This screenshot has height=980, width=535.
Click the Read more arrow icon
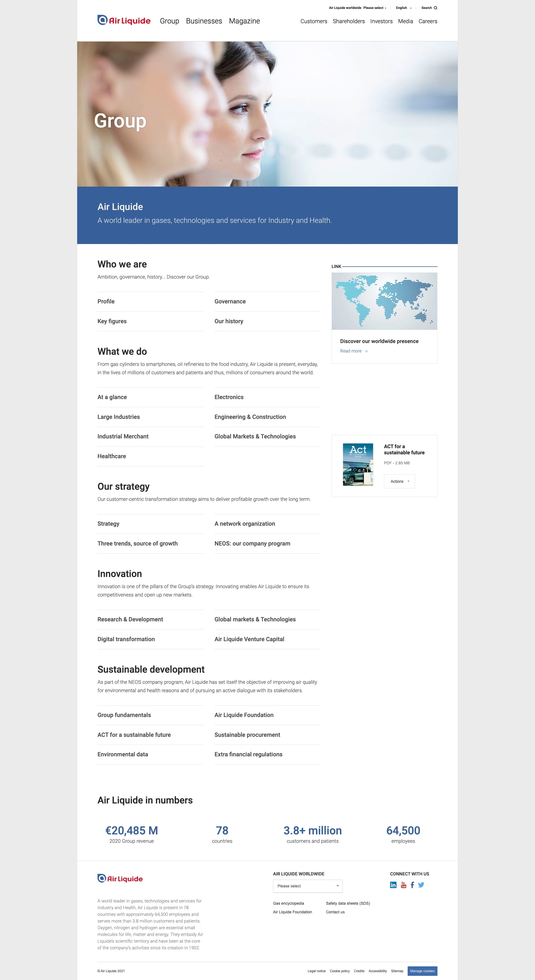366,351
